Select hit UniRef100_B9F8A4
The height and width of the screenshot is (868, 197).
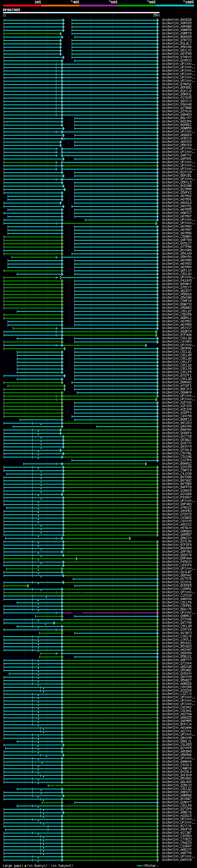[177, 558]
